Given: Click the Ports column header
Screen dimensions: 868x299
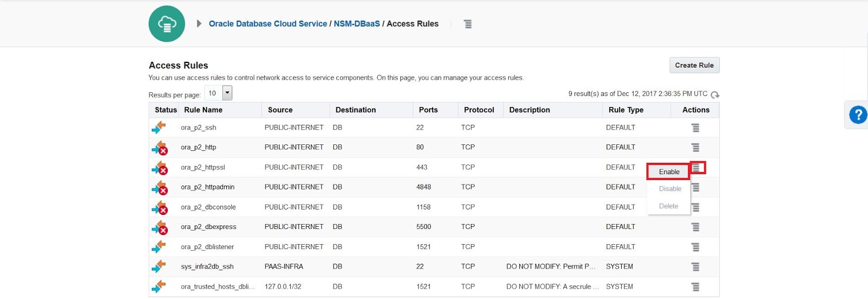Looking at the screenshot, I should click(x=428, y=110).
